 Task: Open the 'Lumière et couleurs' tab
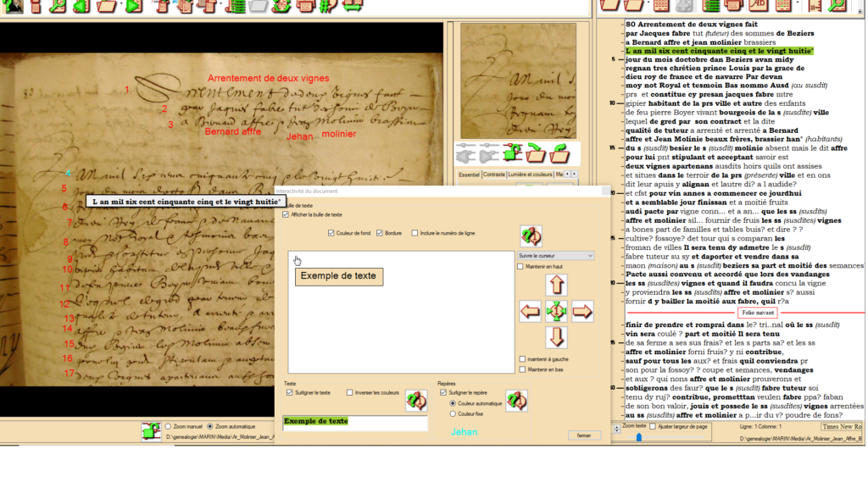530,175
